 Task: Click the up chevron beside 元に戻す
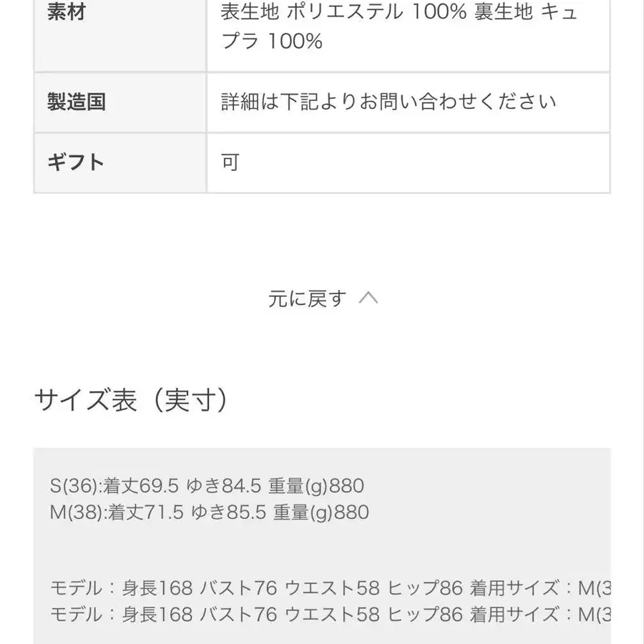(x=368, y=298)
